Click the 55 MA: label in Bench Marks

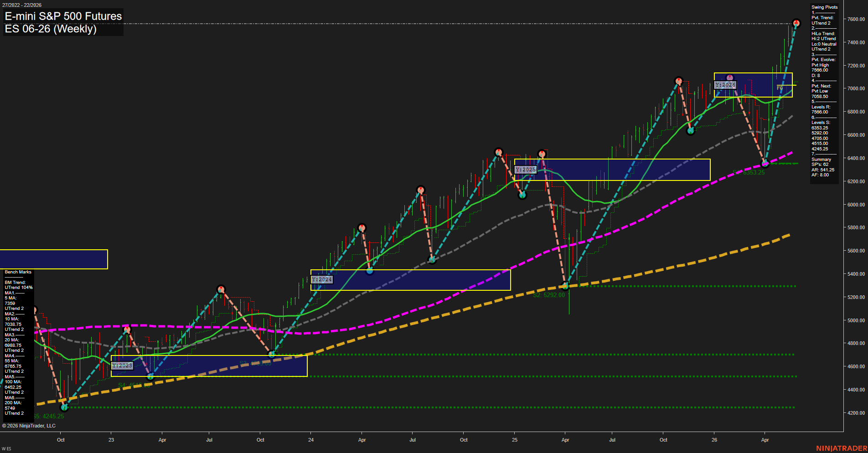(12, 361)
